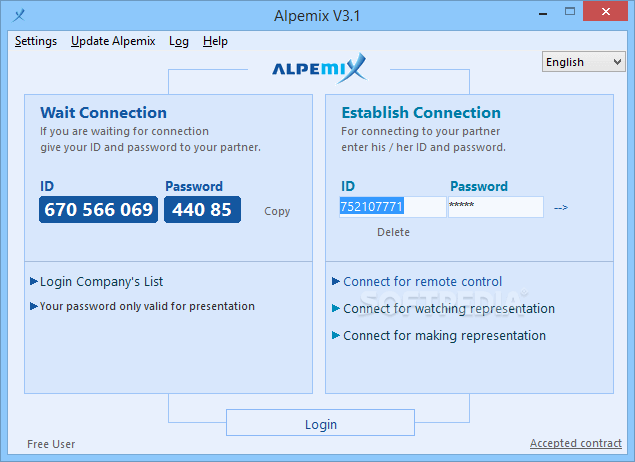Screen dimensions: 635x462
Task: Click arrow beside Login Company's List
Action: point(34,281)
